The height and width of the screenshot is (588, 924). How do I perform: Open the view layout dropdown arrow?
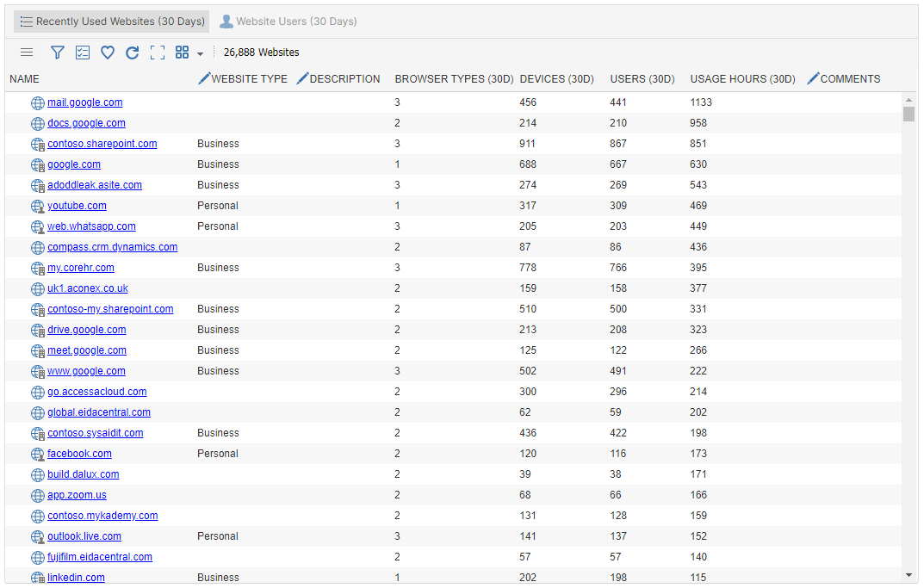[201, 53]
